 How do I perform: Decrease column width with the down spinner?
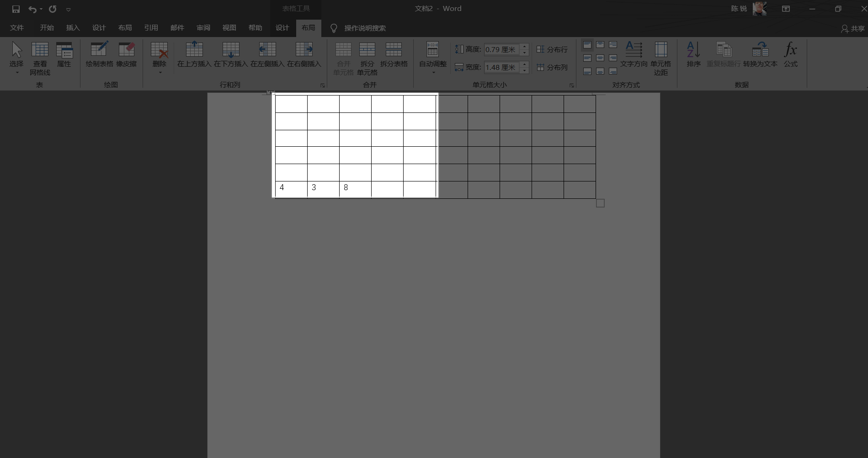525,70
